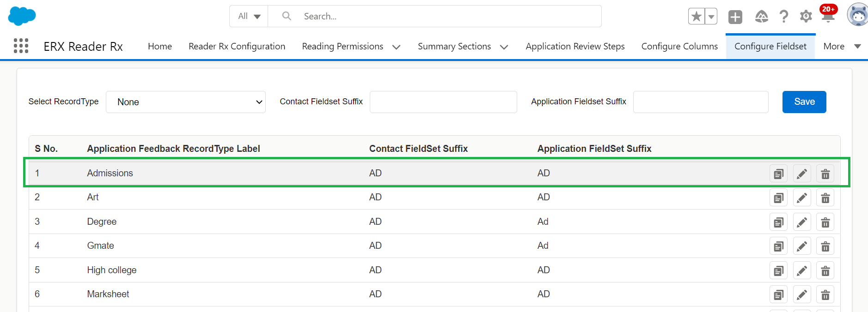
Task: Click the edit pencil icon for Admissions row
Action: [802, 174]
